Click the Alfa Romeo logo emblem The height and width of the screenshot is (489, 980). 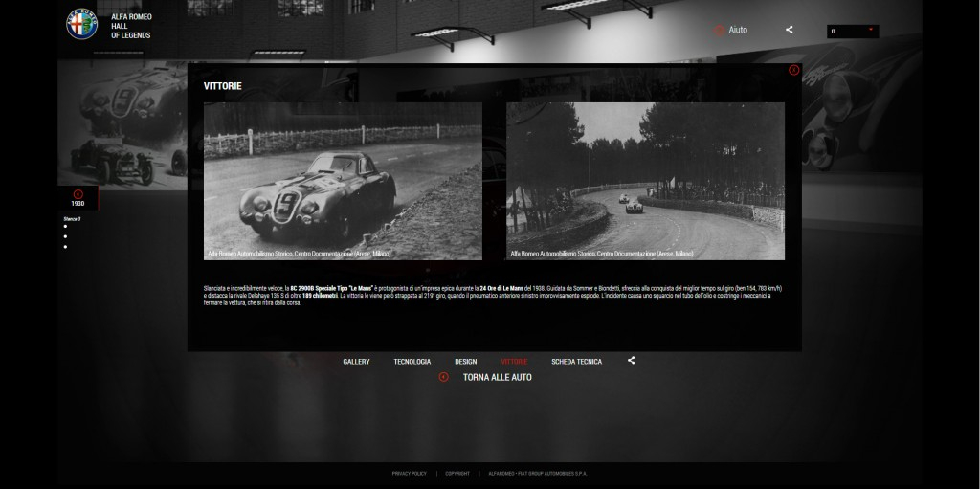click(x=82, y=24)
